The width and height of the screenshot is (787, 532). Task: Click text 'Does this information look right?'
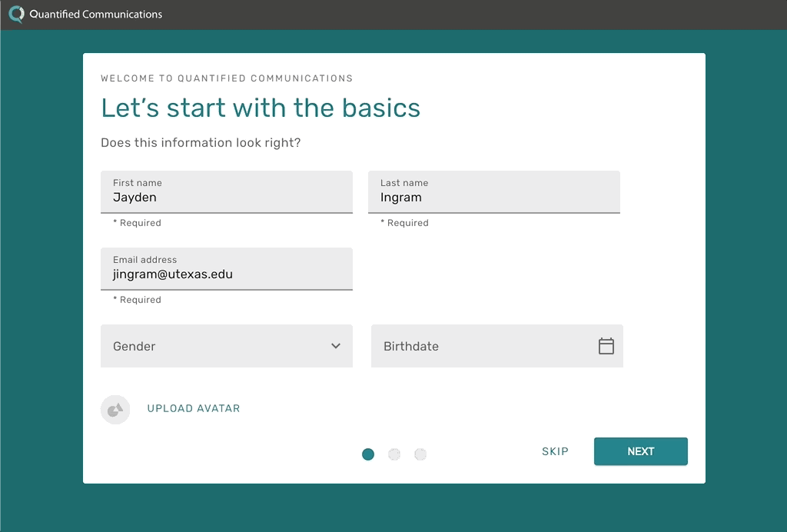tap(201, 142)
